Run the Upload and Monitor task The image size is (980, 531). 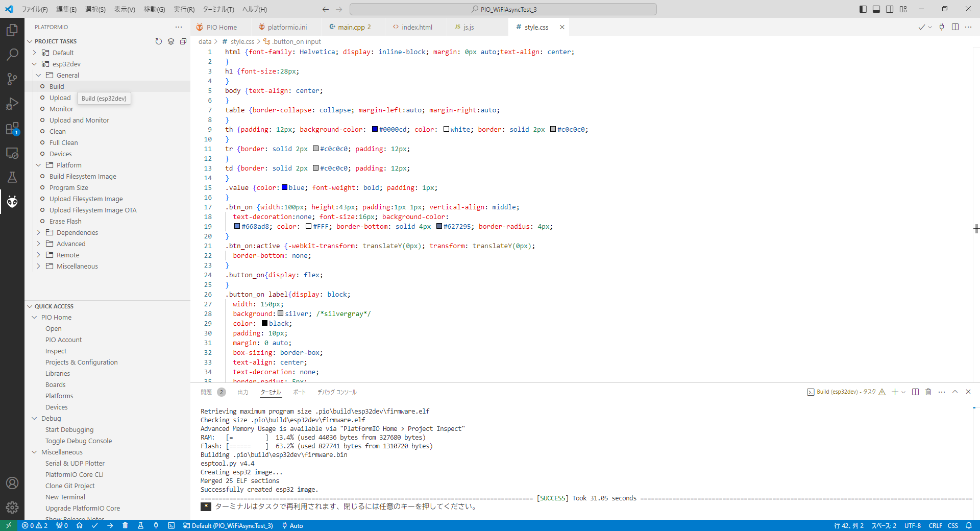79,120
